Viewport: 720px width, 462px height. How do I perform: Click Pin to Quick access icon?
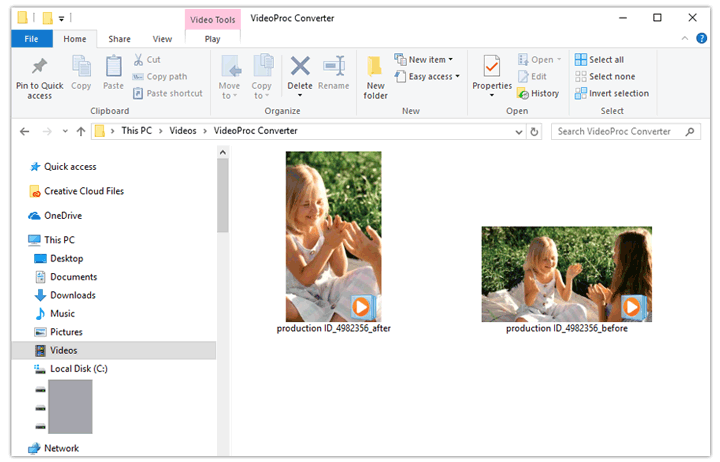[39, 67]
